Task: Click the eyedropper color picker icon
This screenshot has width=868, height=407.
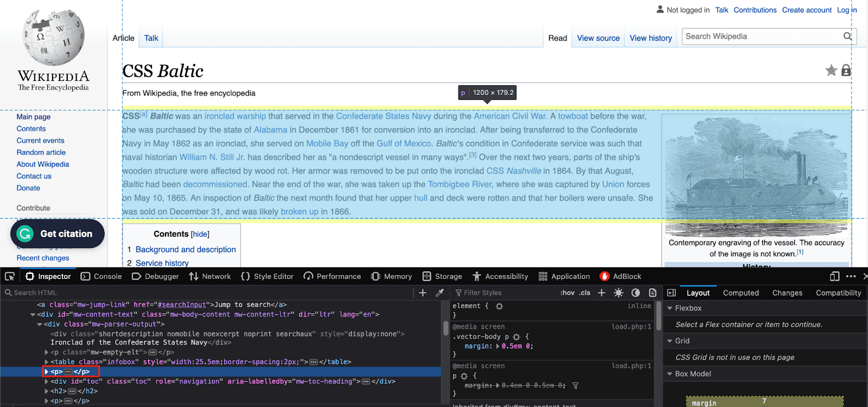Action: pyautogui.click(x=440, y=292)
